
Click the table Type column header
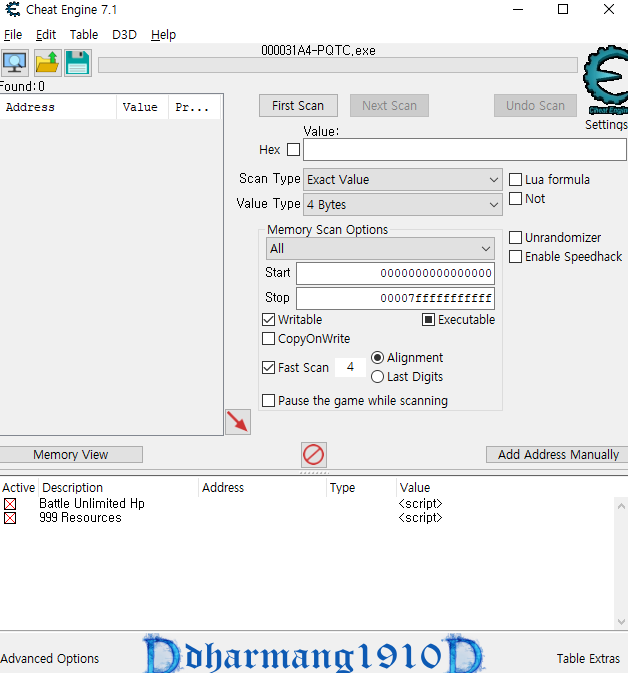[x=361, y=488]
